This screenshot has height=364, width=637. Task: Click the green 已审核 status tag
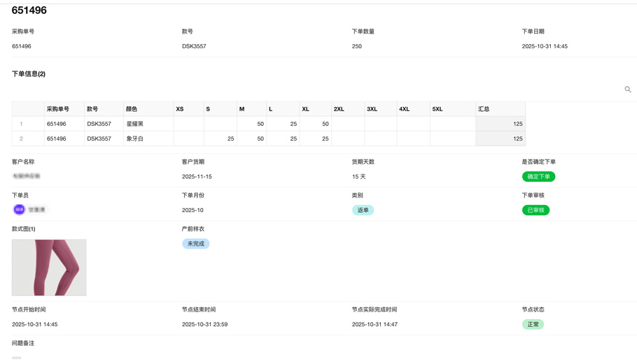click(x=535, y=210)
